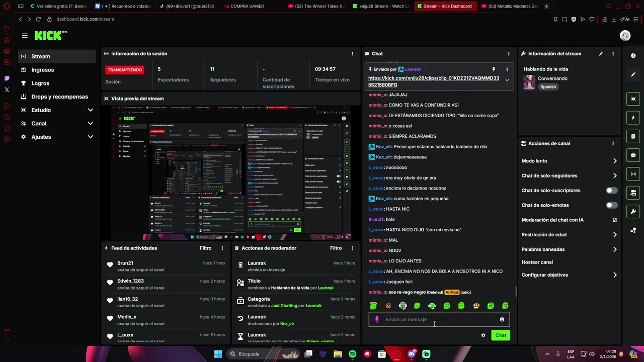
Task: Click the microphone icon in message box
Action: pyautogui.click(x=377, y=319)
